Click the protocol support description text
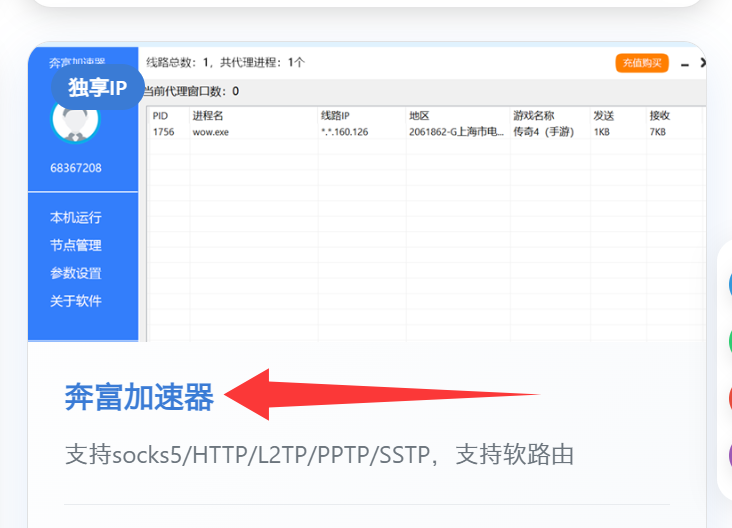Image resolution: width=732 pixels, height=528 pixels. 319,455
